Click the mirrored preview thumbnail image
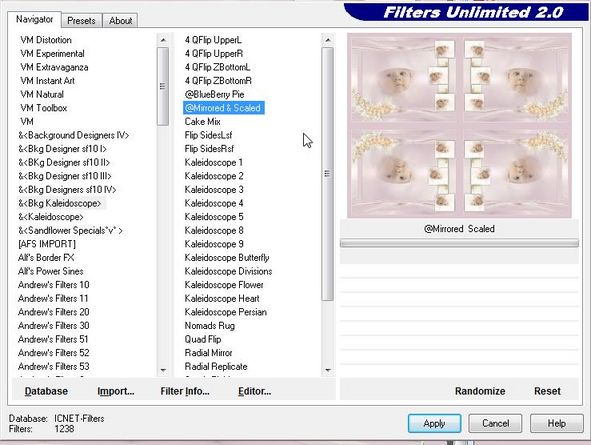Screen dimensions: 591x445 pos(459,125)
